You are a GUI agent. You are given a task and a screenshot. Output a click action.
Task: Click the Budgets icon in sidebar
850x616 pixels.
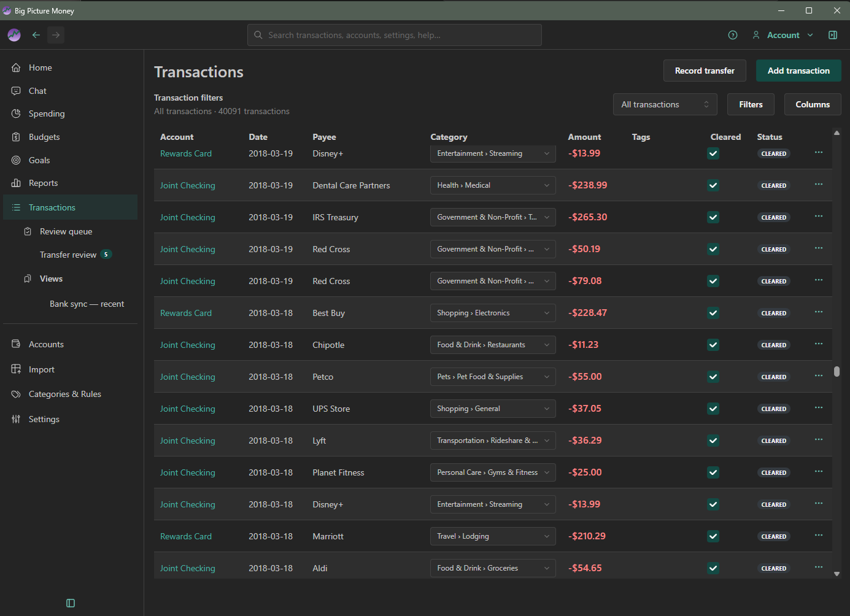tap(16, 137)
